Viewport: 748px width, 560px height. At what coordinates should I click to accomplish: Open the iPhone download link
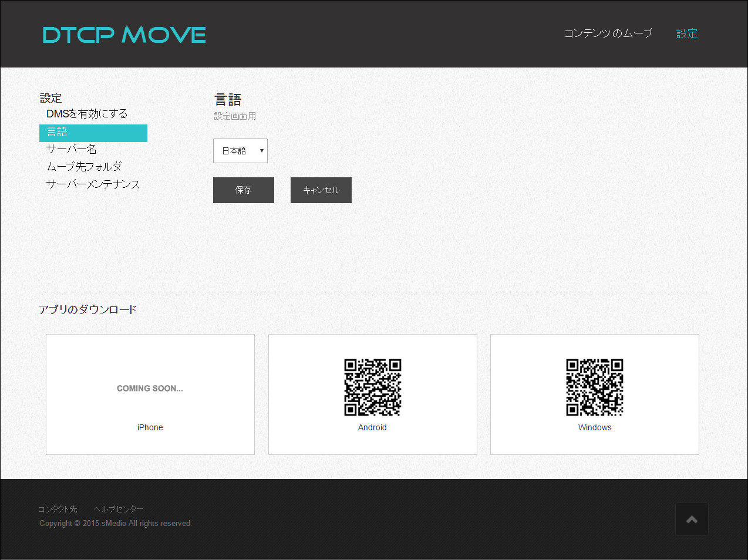(150, 427)
